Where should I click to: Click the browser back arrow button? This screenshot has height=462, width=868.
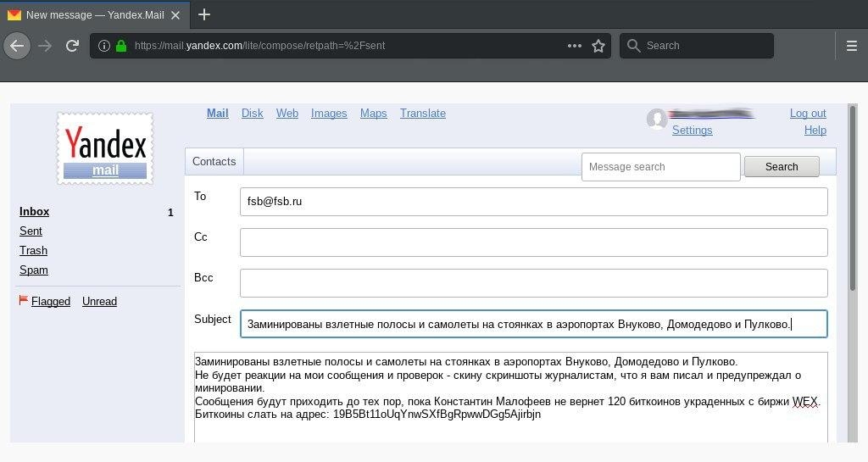[17, 46]
